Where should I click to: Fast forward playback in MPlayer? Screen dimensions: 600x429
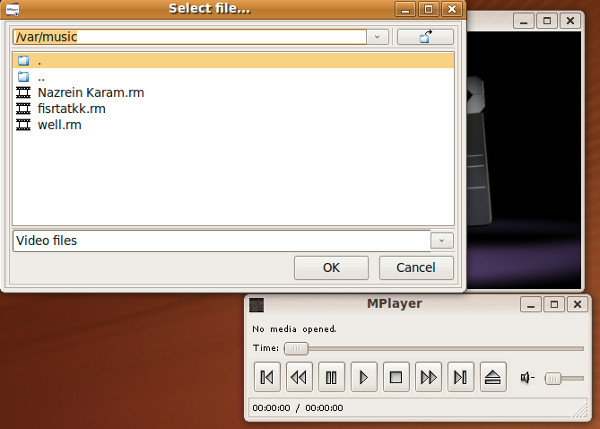(x=428, y=377)
